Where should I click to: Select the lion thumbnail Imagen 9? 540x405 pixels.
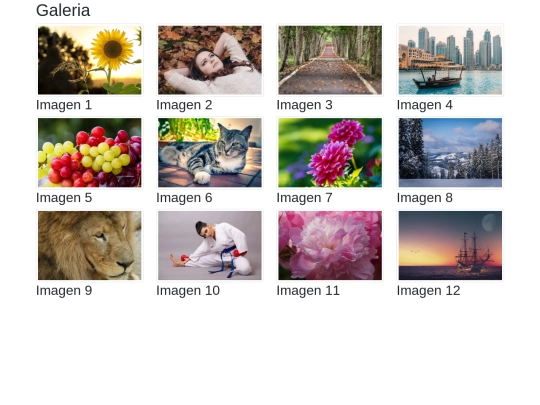[90, 246]
